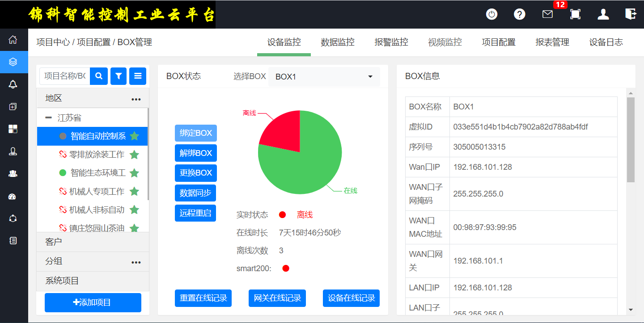Select the blue magnifier search icon

[99, 76]
